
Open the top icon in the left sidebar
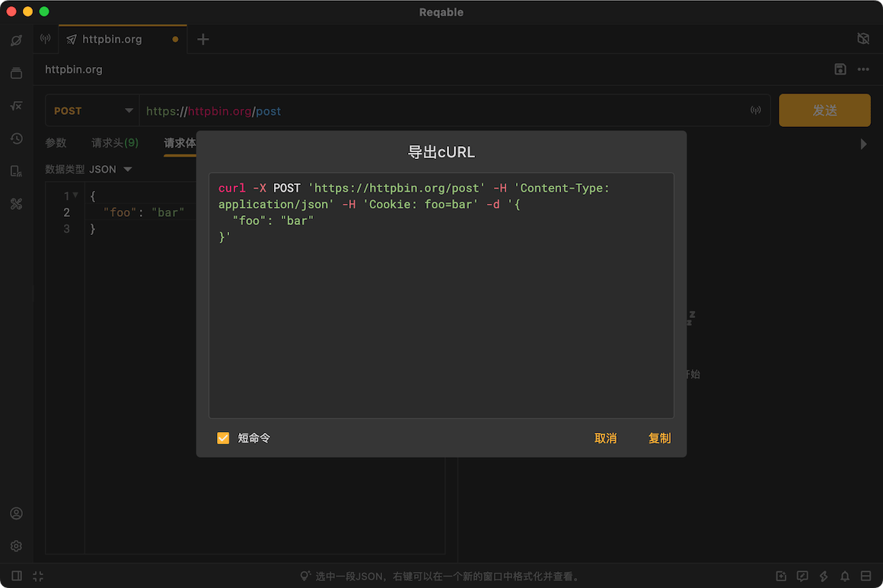coord(16,40)
